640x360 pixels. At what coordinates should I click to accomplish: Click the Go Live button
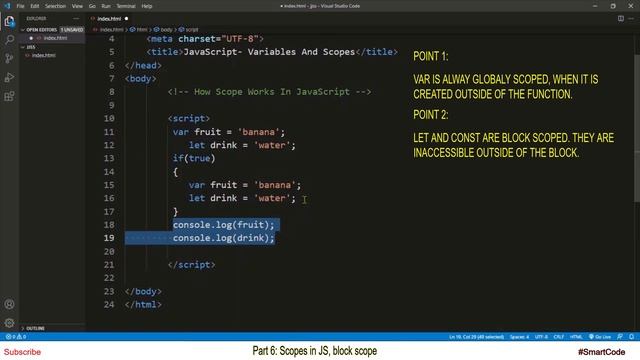pos(600,337)
